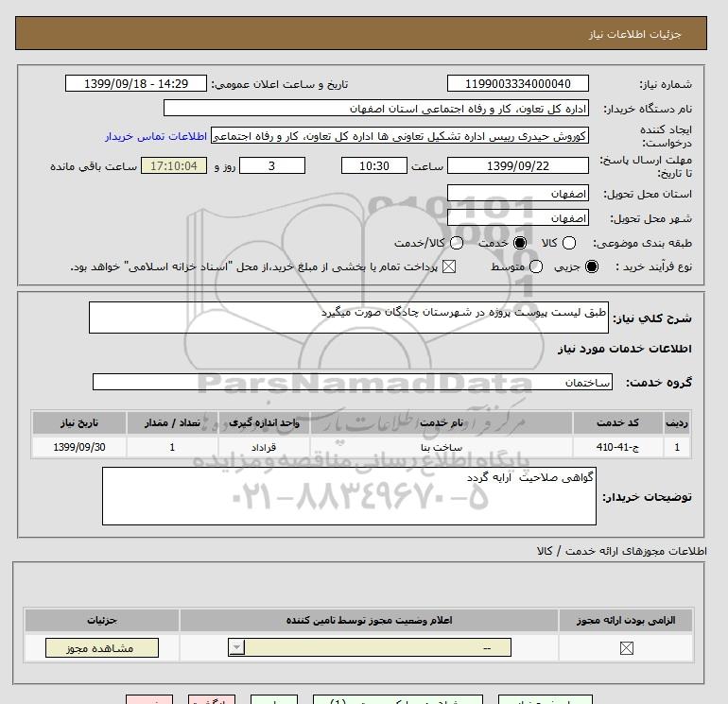Click the جزئیات column header in permits table
The height and width of the screenshot is (704, 728).
tap(102, 620)
